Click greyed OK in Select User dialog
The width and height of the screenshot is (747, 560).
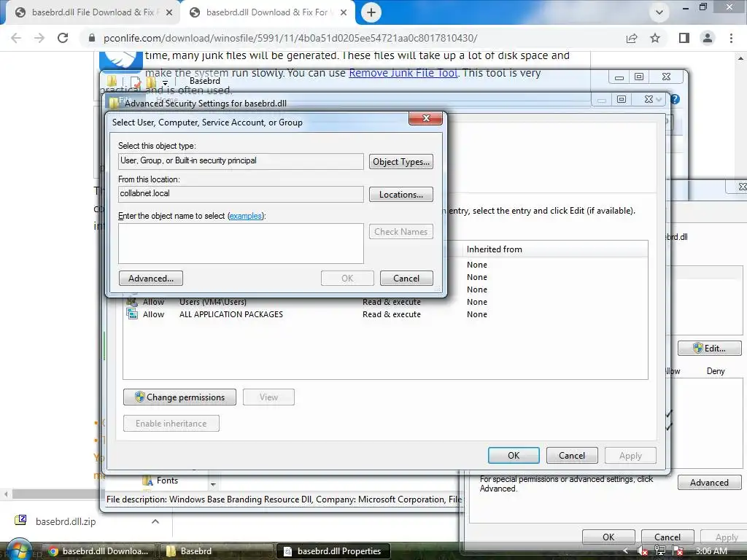pos(347,278)
